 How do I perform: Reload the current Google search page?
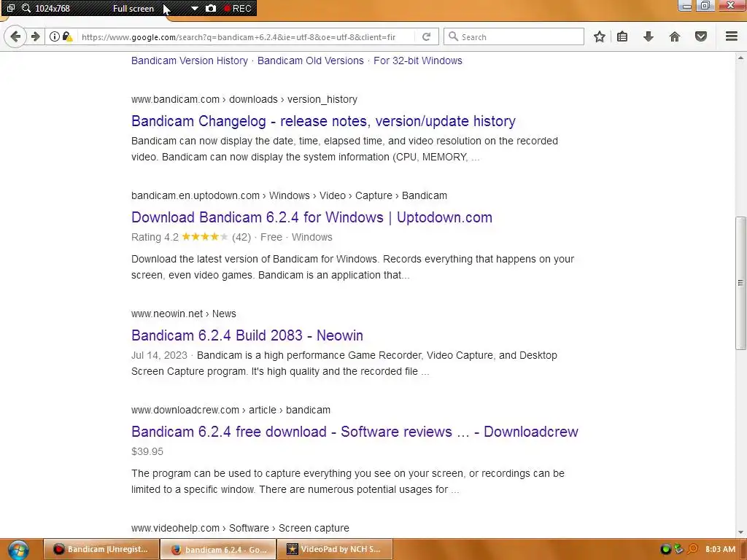click(426, 36)
